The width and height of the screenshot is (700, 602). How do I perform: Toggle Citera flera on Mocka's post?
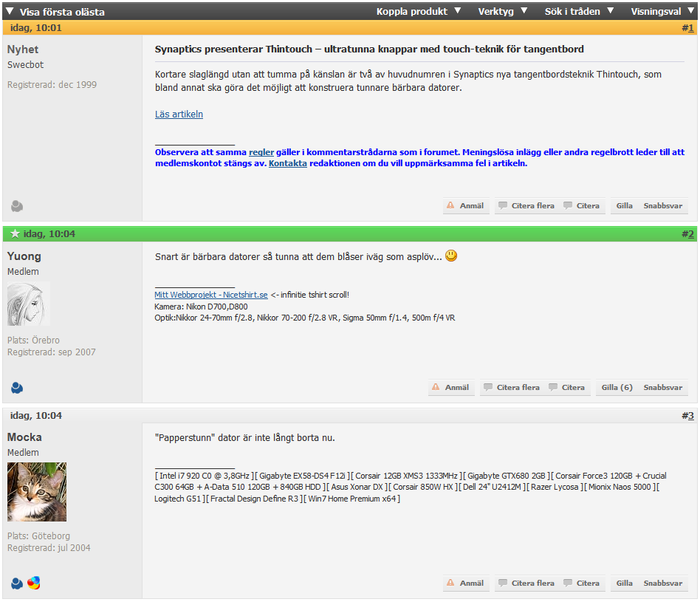[526, 583]
